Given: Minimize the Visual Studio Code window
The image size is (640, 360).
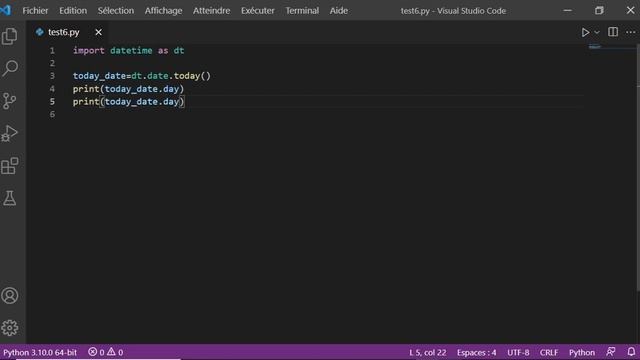Looking at the screenshot, I should (x=567, y=10).
